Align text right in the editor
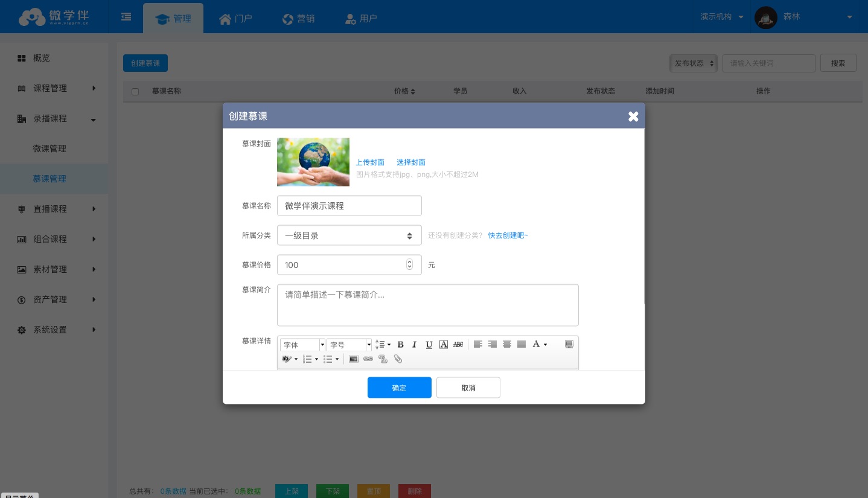 (493, 345)
